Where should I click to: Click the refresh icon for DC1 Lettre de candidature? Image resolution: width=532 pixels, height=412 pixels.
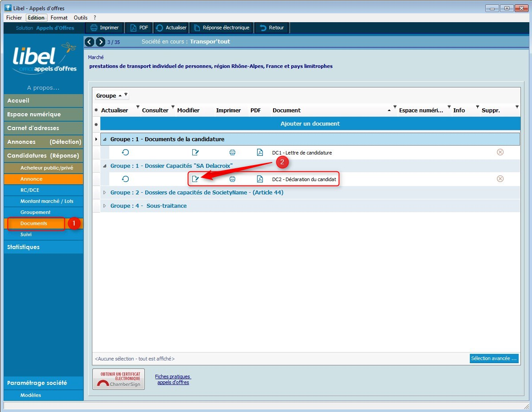125,152
